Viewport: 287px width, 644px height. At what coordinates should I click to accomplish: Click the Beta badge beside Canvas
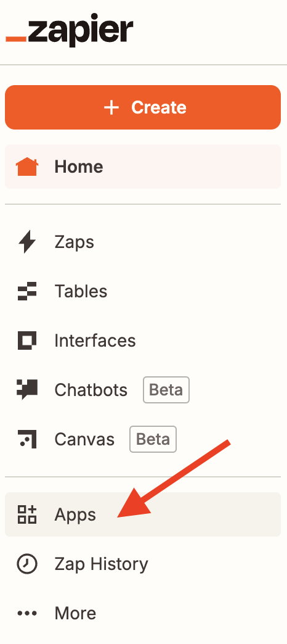153,439
